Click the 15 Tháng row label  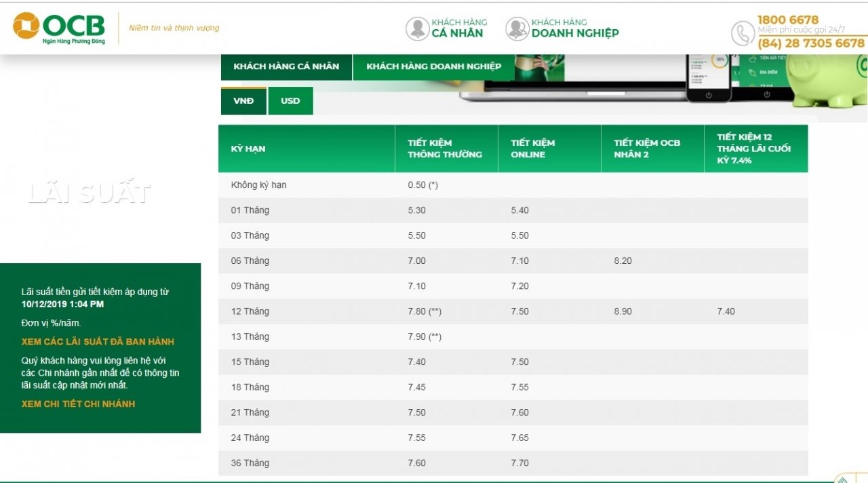pos(250,362)
